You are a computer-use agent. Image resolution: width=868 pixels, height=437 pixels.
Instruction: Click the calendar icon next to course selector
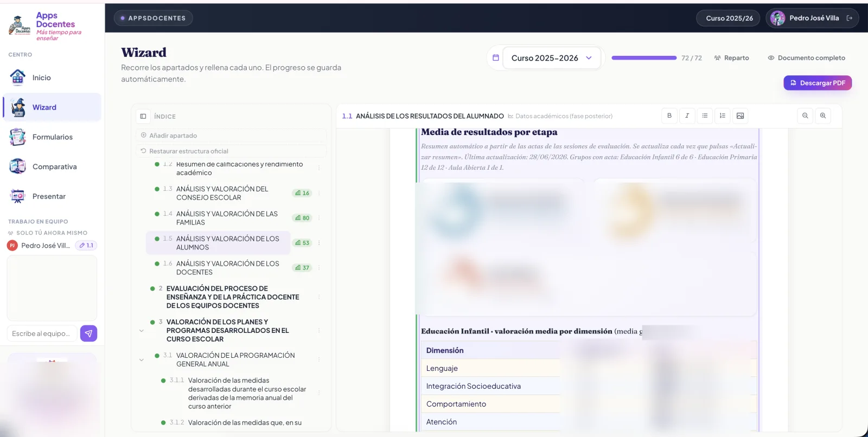495,57
